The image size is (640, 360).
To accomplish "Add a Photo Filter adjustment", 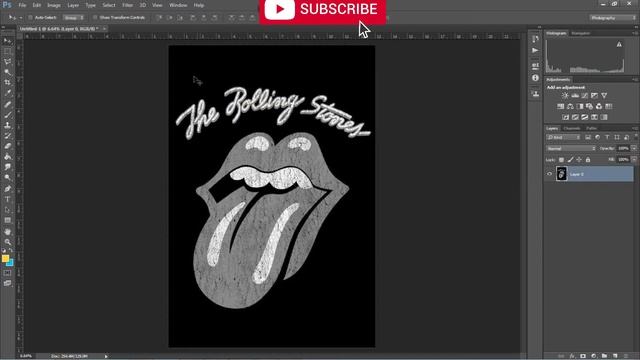I will point(589,107).
